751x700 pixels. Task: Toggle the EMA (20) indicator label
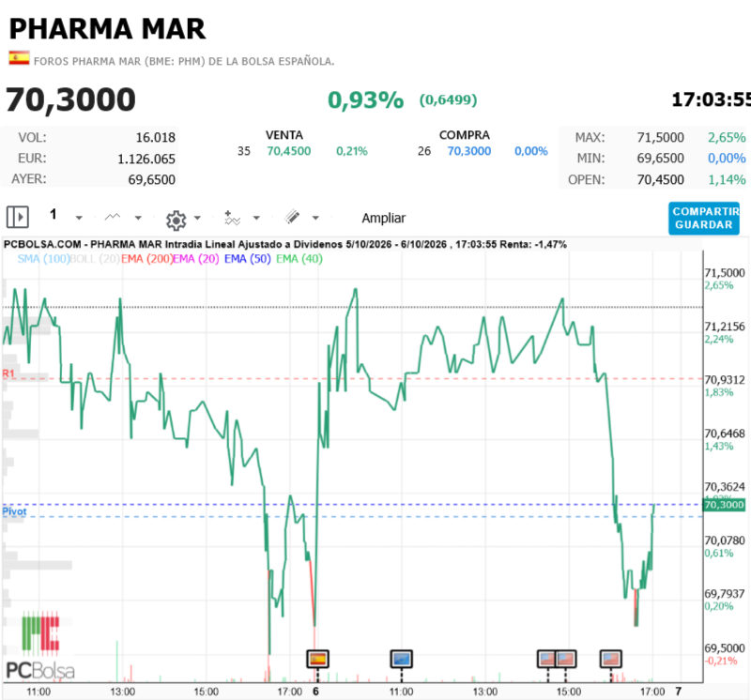(196, 259)
